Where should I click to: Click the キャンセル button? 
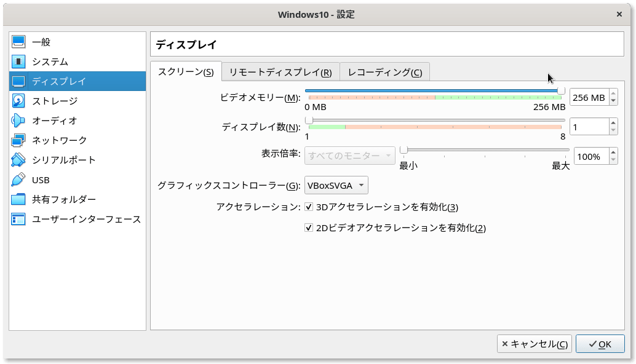point(534,344)
